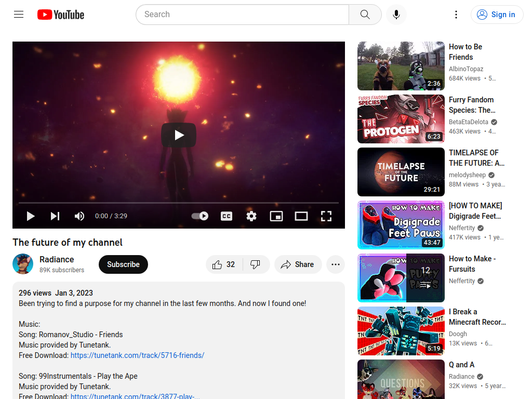The image size is (532, 399).
Task: Click the melodysheep channel name
Action: click(x=467, y=175)
